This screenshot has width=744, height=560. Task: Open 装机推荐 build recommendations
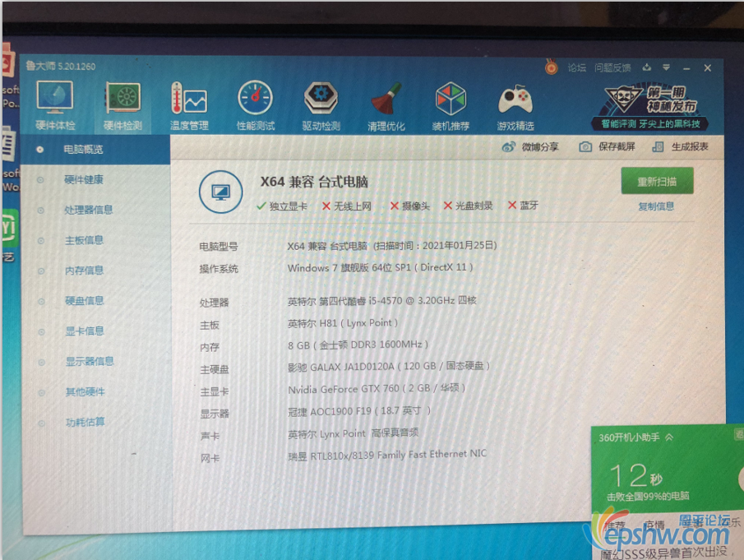[x=451, y=106]
